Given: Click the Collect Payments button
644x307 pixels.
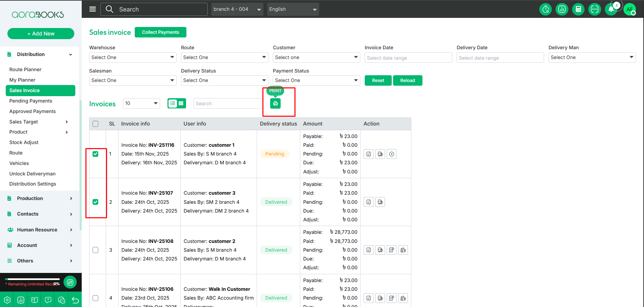Looking at the screenshot, I should [160, 32].
